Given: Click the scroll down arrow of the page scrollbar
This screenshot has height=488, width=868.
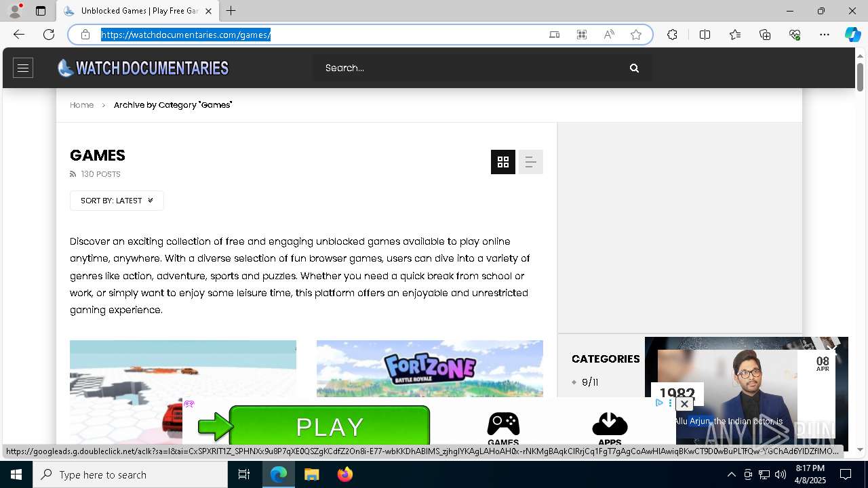Looking at the screenshot, I should point(860,449).
